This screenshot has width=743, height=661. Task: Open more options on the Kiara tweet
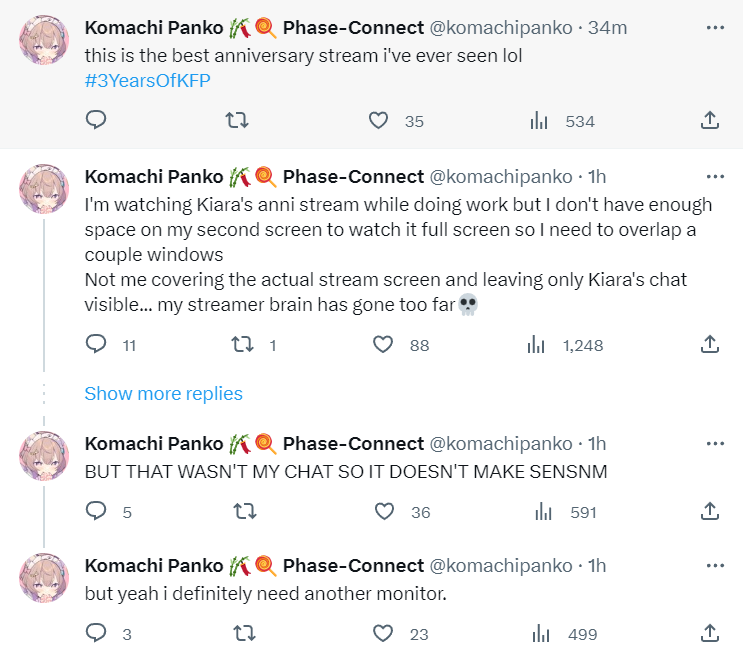pyautogui.click(x=715, y=177)
